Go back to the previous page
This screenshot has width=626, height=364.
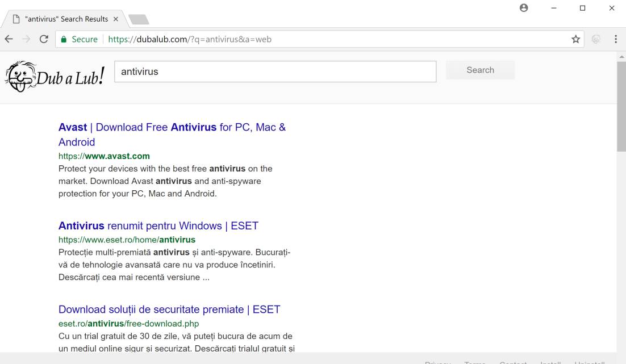point(9,39)
